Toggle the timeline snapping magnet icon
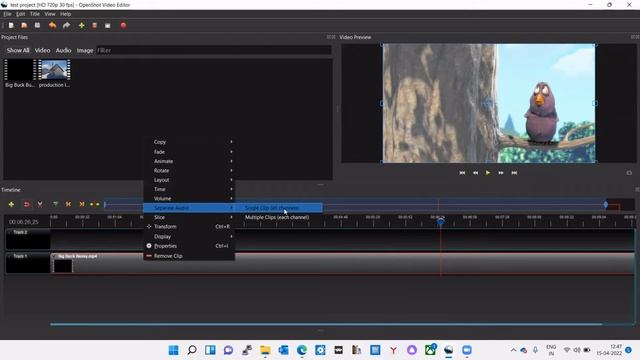The image size is (640, 360). pyautogui.click(x=27, y=204)
